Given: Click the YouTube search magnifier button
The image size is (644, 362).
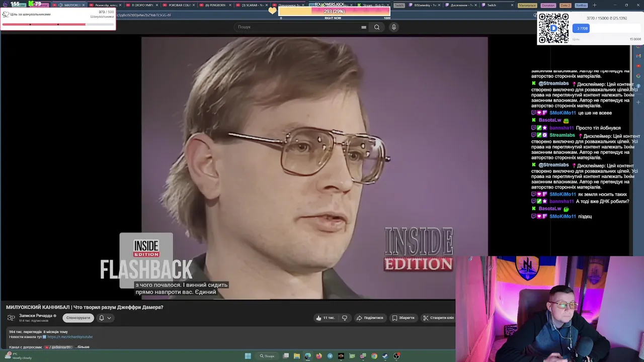Looking at the screenshot, I should tap(377, 27).
